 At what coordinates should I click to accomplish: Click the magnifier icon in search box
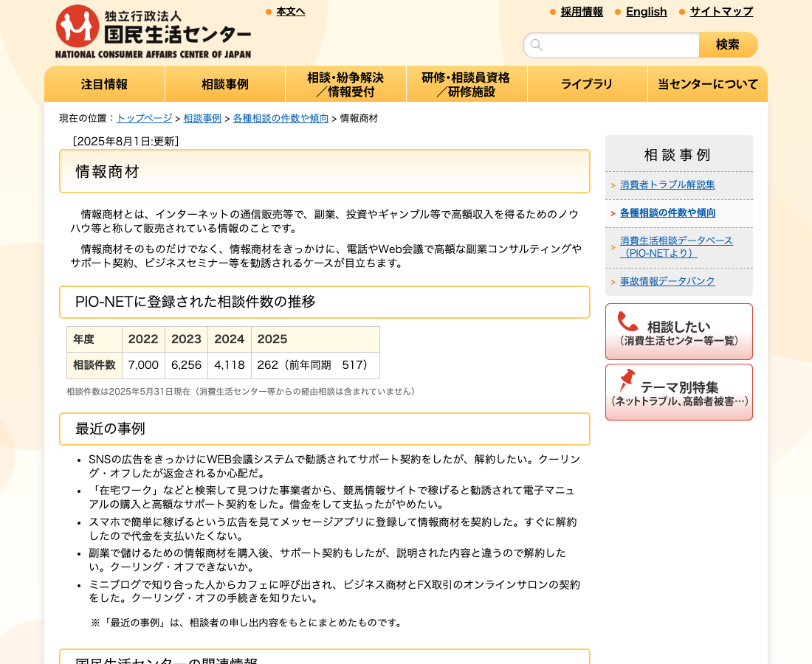coord(537,45)
